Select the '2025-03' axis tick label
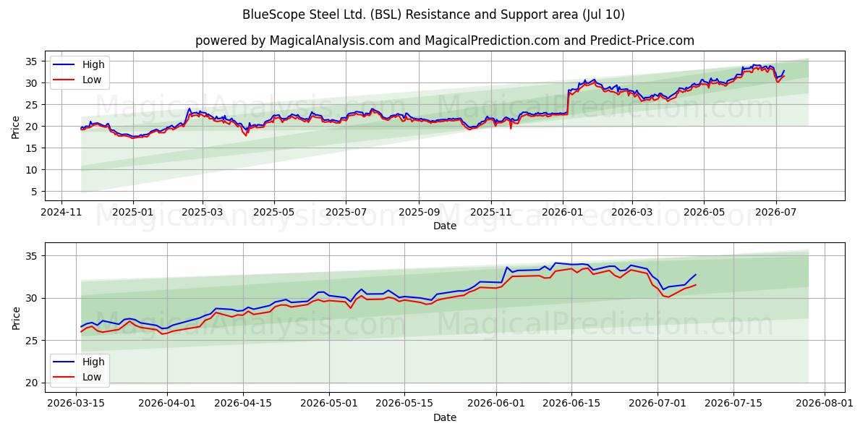The image size is (868, 434). 203,213
